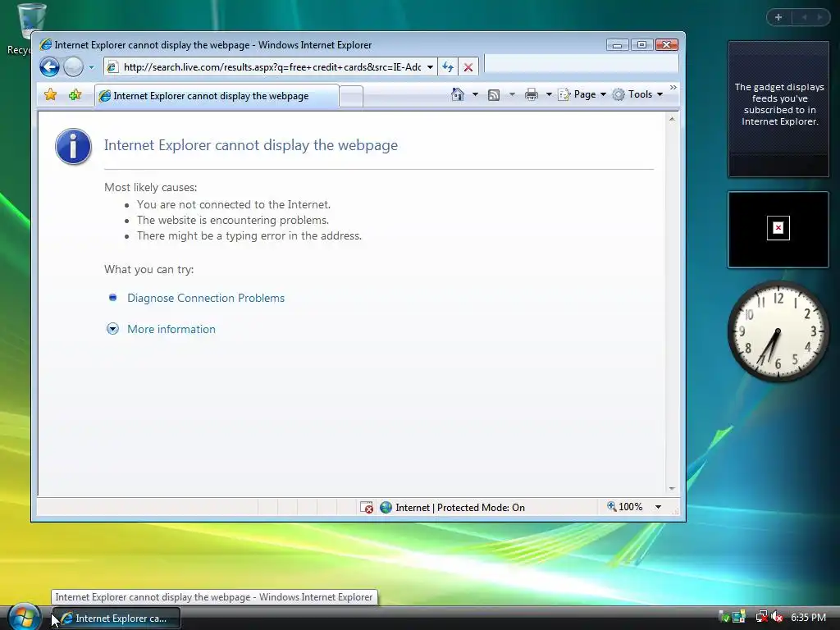Click the analog Clock gadget
The height and width of the screenshot is (630, 840).
click(x=778, y=331)
